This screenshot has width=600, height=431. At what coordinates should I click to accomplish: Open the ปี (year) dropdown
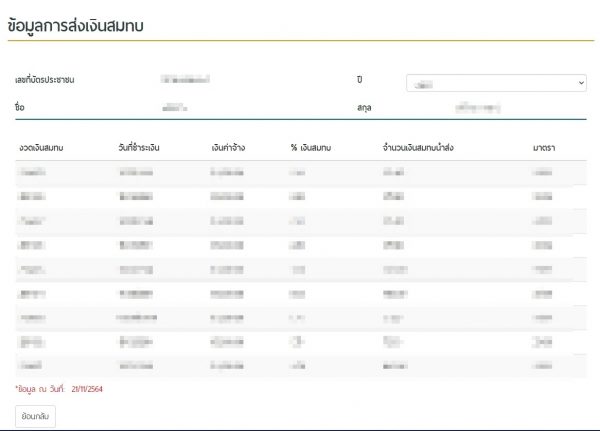(496, 83)
